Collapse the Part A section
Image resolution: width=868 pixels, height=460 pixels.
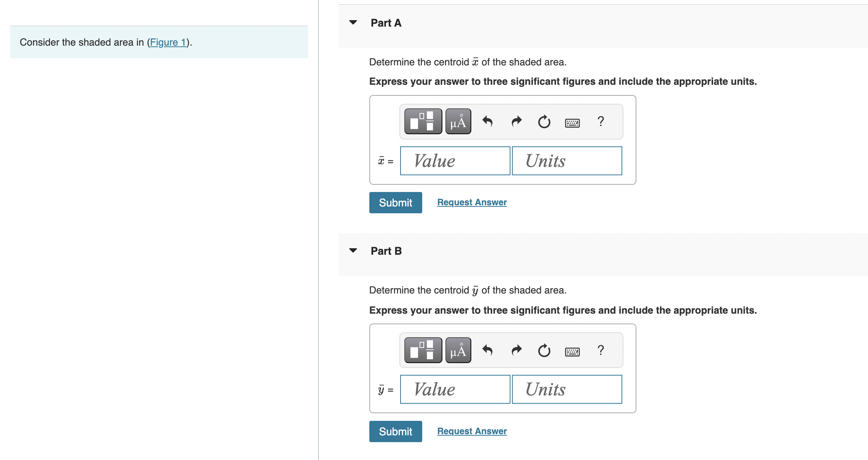click(353, 22)
